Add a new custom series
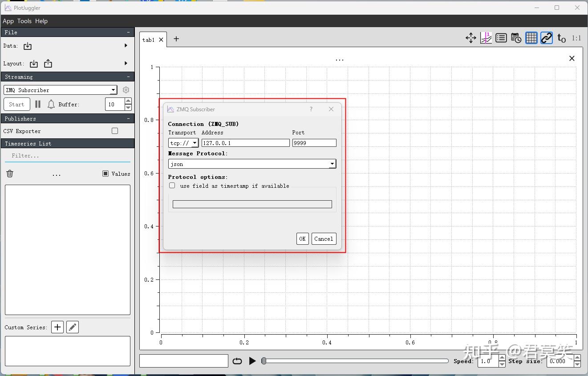 click(x=57, y=327)
